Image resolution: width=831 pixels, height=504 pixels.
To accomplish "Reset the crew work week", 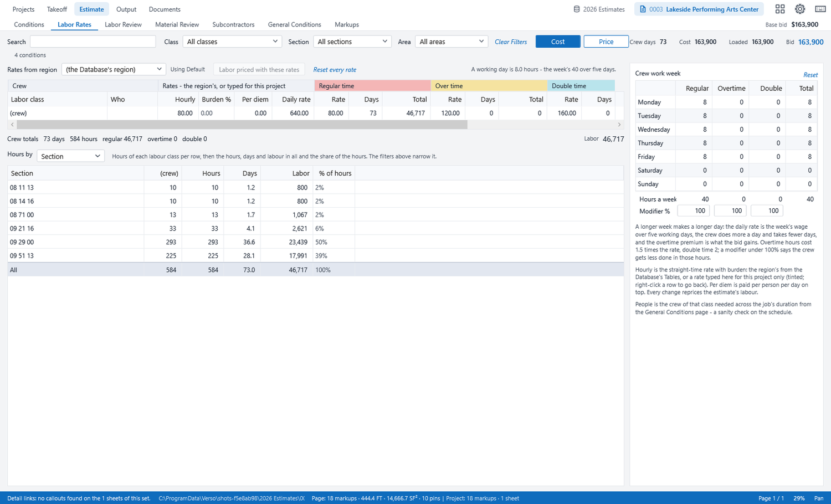I will (811, 75).
